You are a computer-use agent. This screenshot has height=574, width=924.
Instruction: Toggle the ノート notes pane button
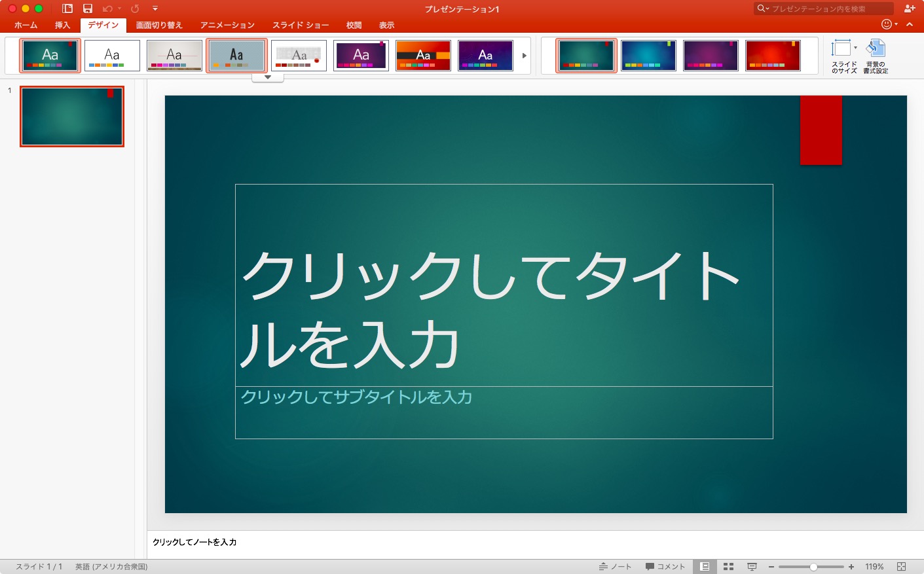coord(615,567)
